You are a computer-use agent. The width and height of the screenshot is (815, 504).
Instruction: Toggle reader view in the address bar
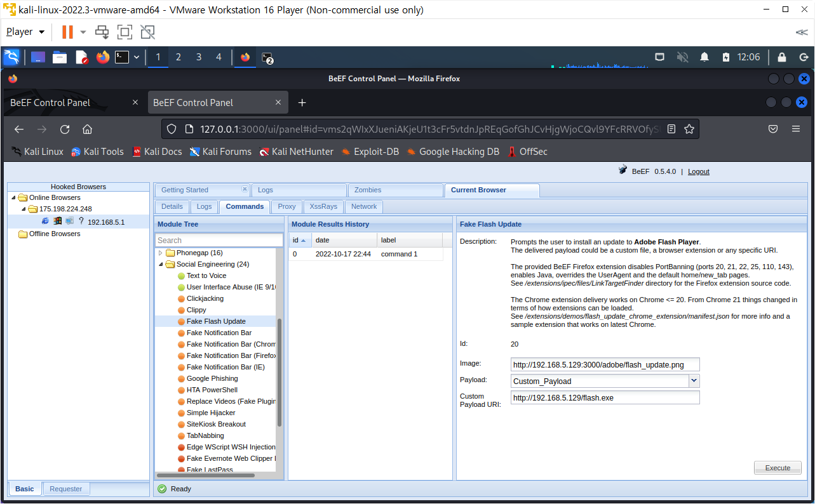(671, 129)
